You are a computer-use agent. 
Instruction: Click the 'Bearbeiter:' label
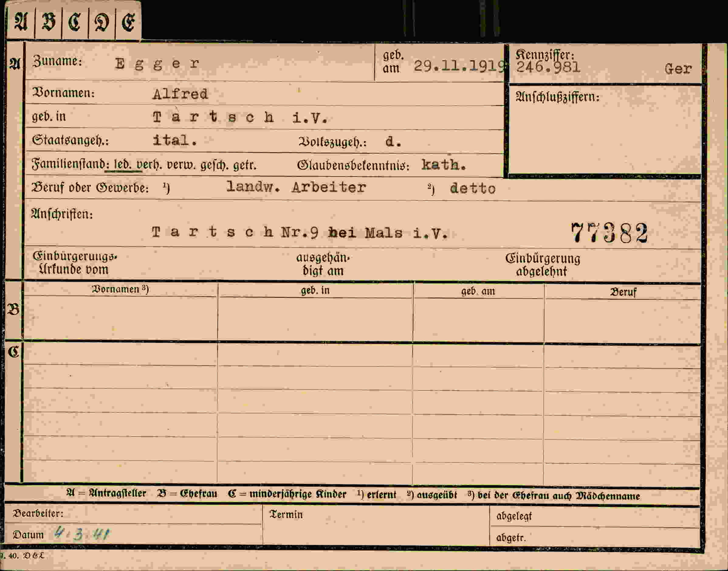pos(38,513)
